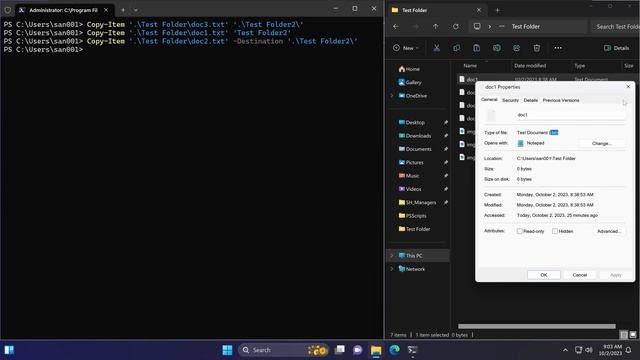640x360 pixels.
Task: Click Cancel in doc1 Properties
Action: [580, 275]
